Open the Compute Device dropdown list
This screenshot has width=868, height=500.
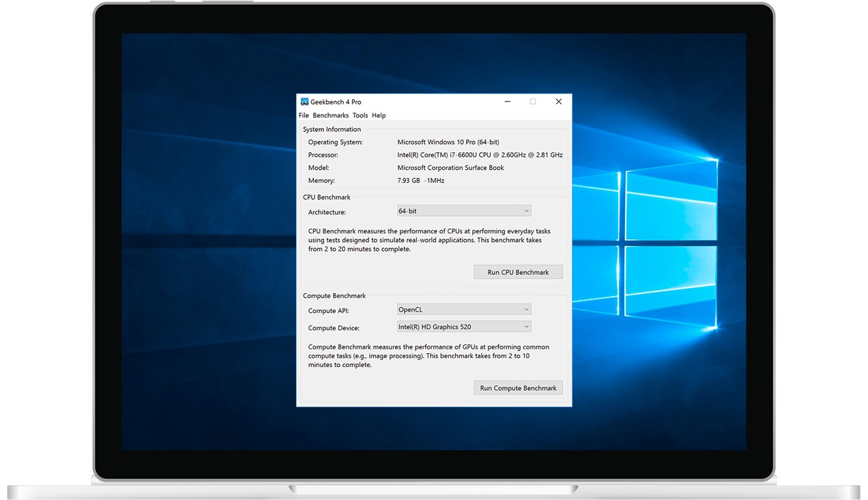[463, 327]
